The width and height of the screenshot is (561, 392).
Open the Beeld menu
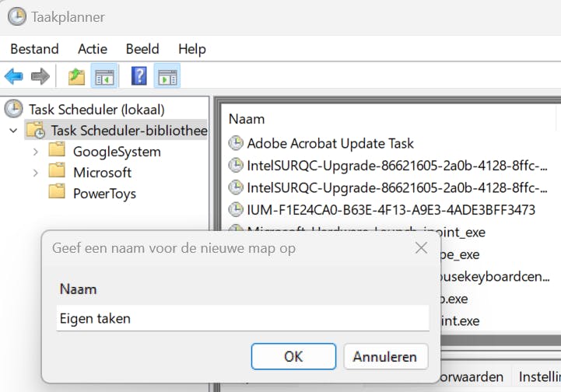[142, 49]
